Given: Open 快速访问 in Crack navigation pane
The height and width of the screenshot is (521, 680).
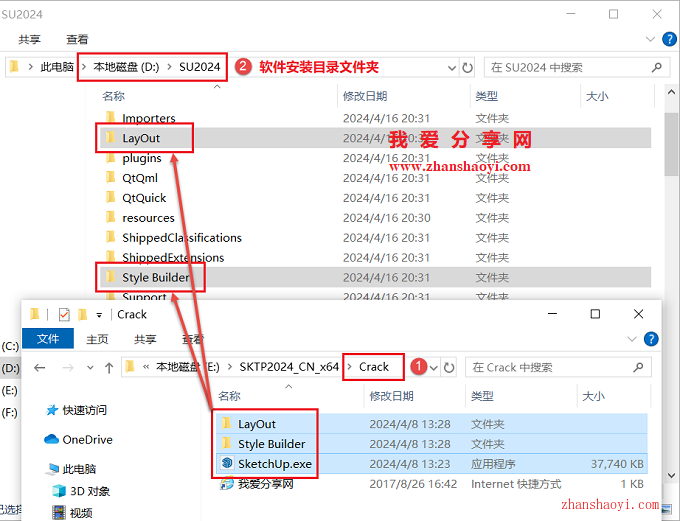Looking at the screenshot, I should pos(84,410).
